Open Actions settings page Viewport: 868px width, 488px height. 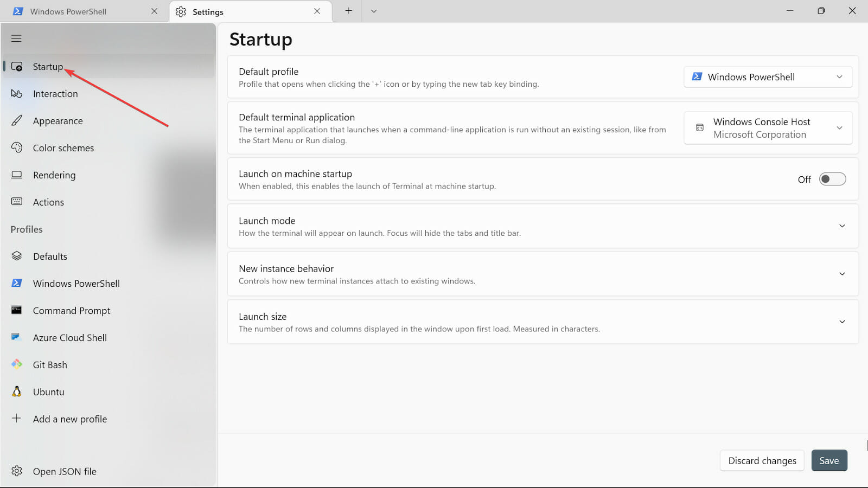(x=108, y=202)
